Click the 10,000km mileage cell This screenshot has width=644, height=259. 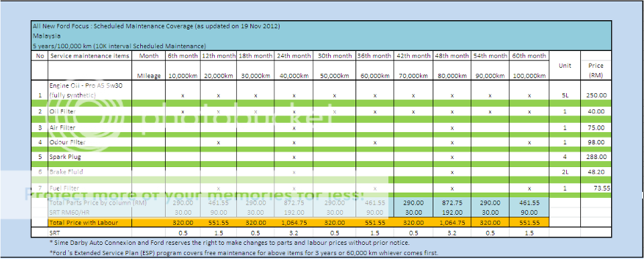pyautogui.click(x=182, y=76)
